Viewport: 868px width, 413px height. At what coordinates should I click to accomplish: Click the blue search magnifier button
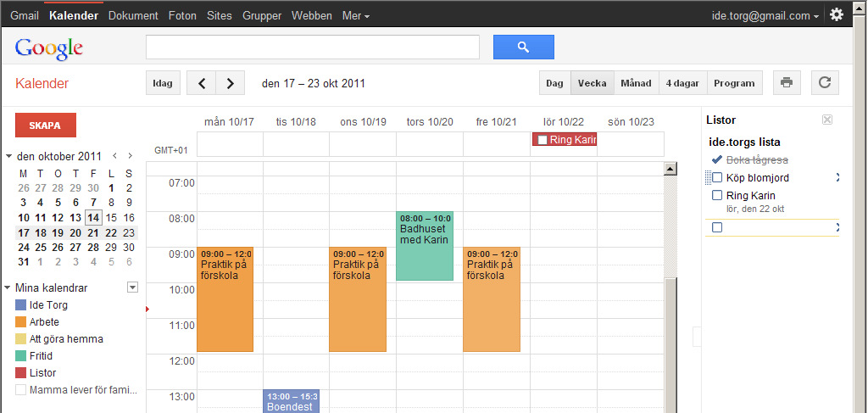point(523,47)
